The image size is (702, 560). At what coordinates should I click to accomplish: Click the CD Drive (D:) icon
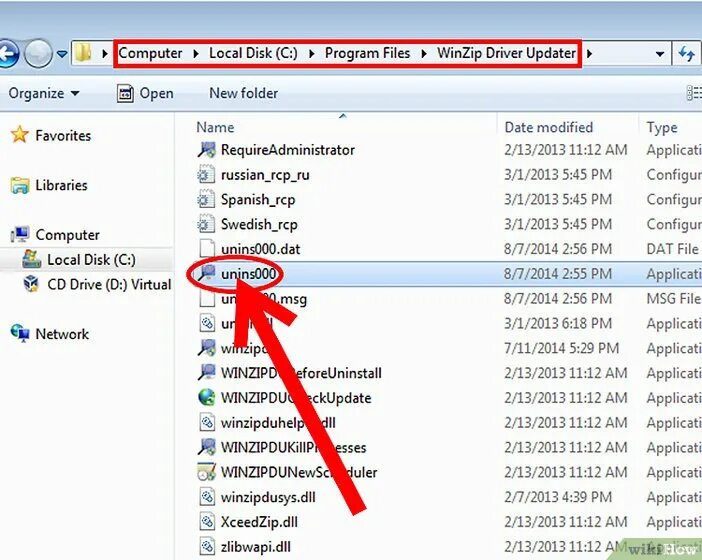pos(31,284)
